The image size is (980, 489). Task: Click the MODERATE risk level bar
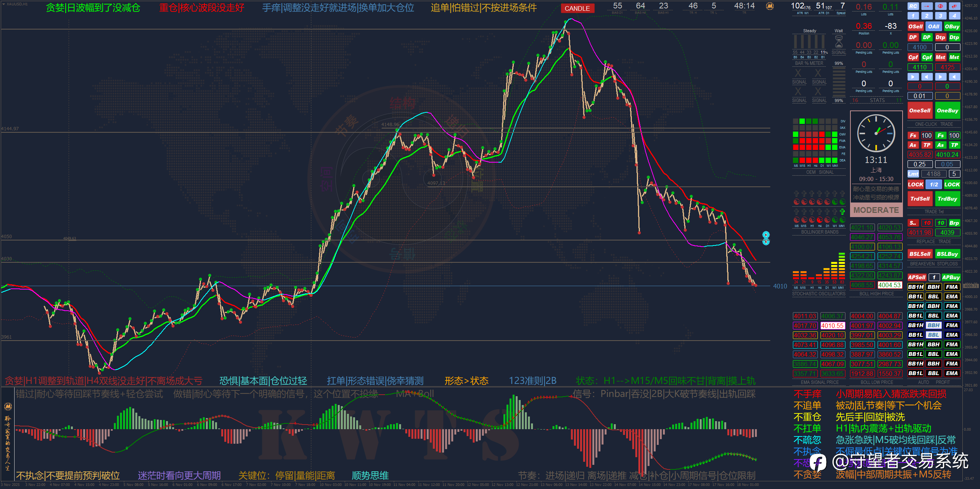pos(876,210)
